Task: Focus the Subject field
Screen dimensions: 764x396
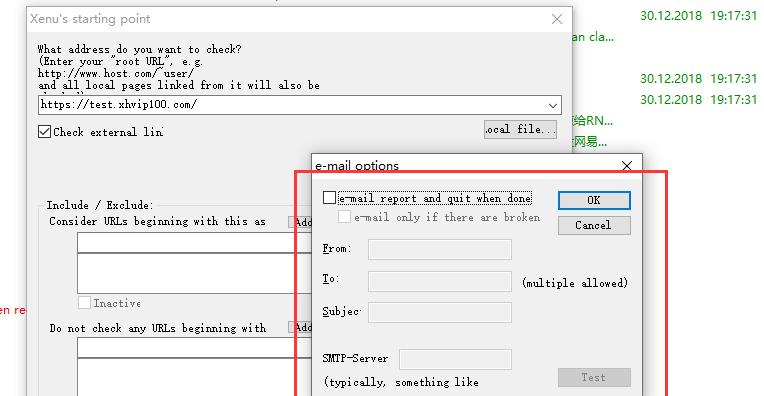Action: tap(439, 312)
